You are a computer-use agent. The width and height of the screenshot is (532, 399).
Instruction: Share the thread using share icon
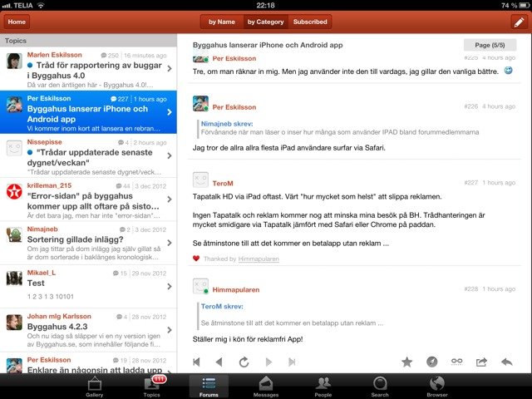point(481,362)
